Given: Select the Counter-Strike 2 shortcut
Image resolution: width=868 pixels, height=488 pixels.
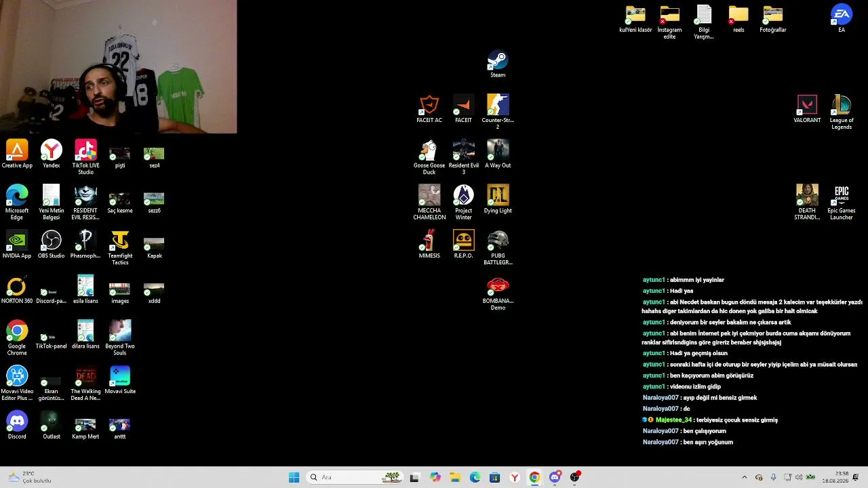Looking at the screenshot, I should pos(498,112).
